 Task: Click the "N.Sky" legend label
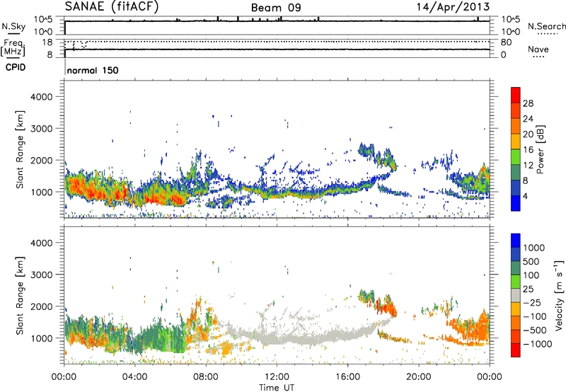[x=13, y=27]
